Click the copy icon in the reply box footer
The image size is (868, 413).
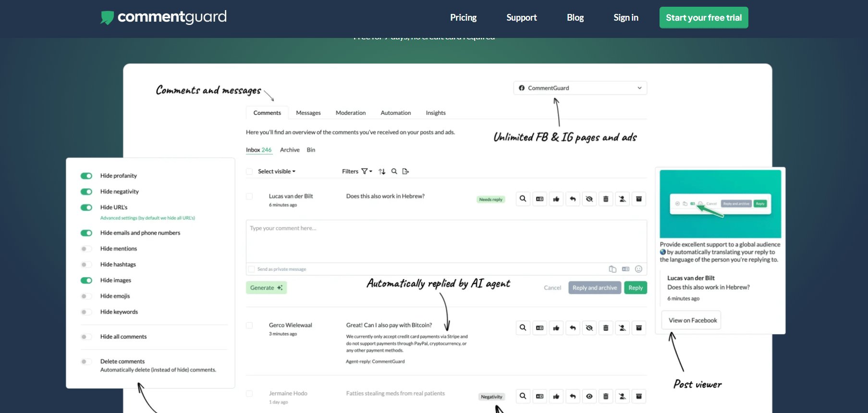click(612, 269)
